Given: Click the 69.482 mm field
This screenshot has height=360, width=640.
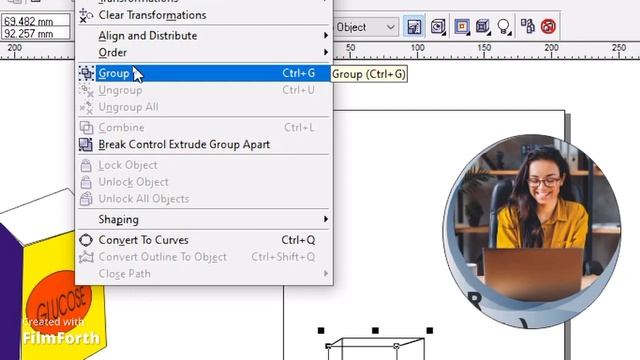Looking at the screenshot, I should (36, 20).
